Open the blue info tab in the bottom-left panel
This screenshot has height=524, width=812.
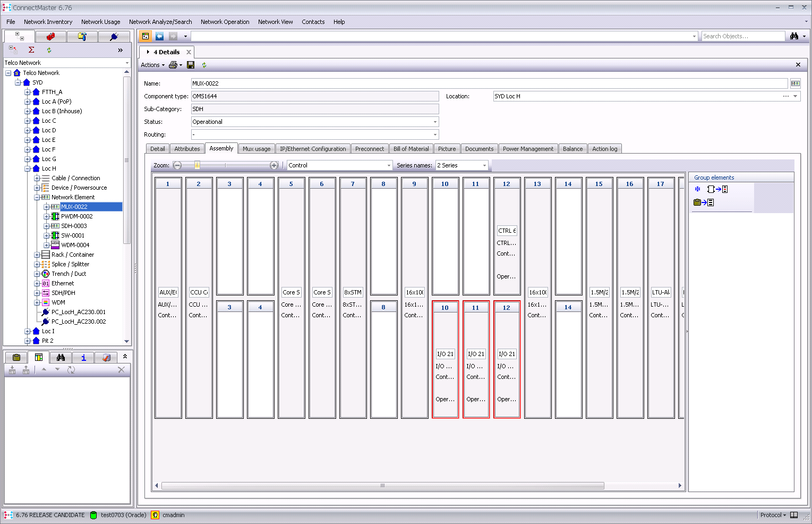[x=83, y=357]
